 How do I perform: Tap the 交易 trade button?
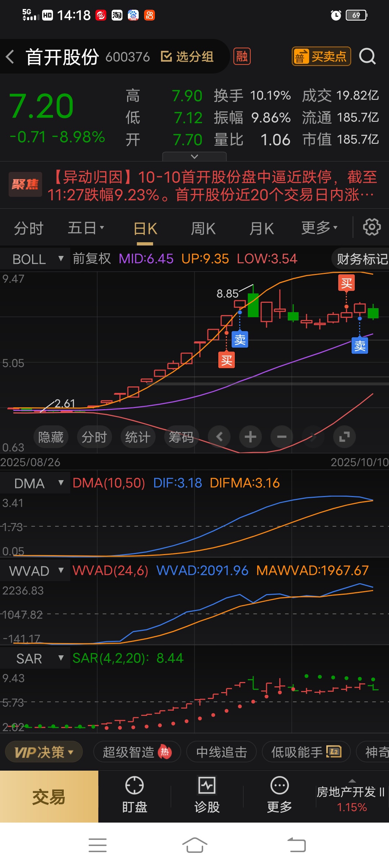(49, 797)
